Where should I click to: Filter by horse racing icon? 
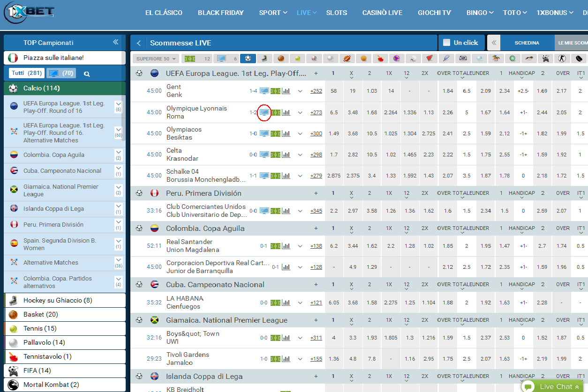pos(496,59)
